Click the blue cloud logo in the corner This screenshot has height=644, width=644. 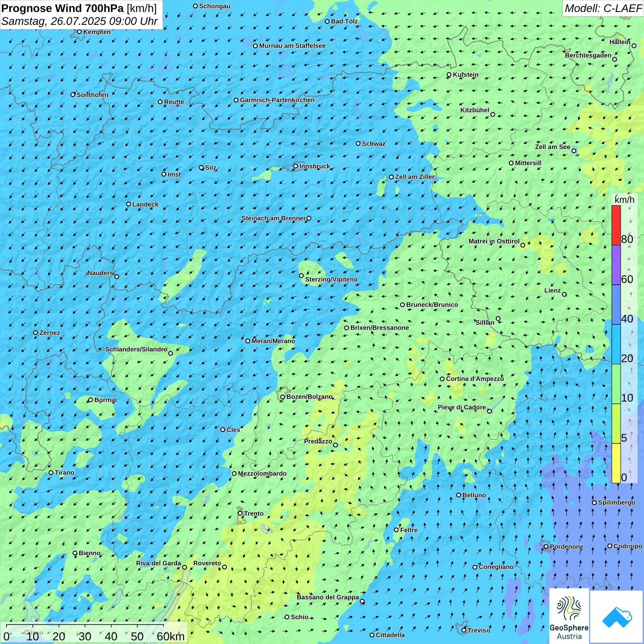pos(616,616)
